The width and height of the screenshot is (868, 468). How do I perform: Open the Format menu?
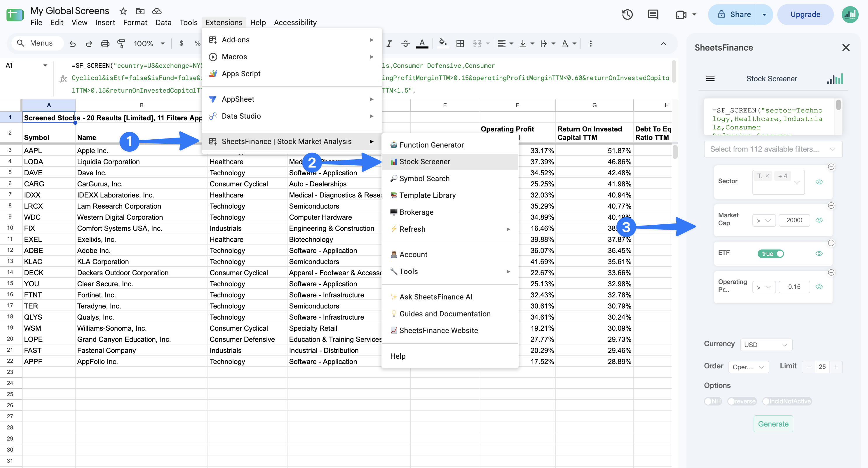tap(135, 22)
